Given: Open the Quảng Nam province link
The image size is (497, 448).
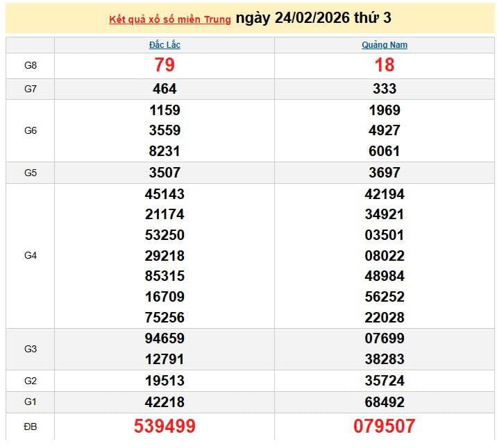Looking at the screenshot, I should tap(384, 45).
